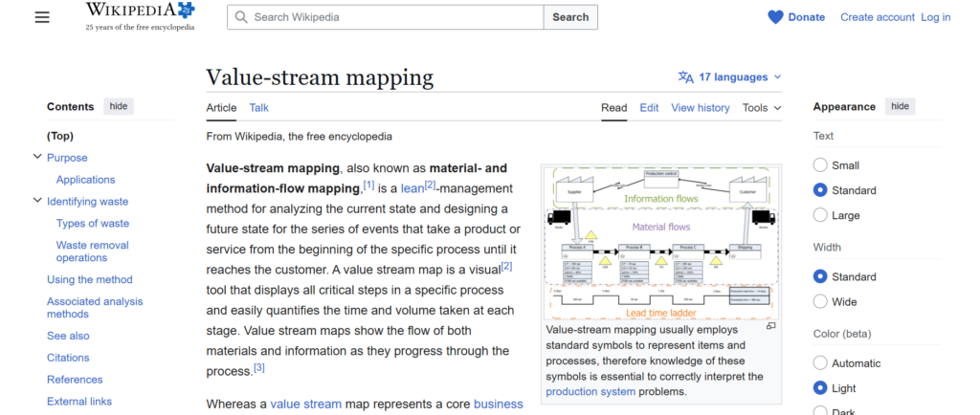Choose Wide width radio button

coord(820,302)
